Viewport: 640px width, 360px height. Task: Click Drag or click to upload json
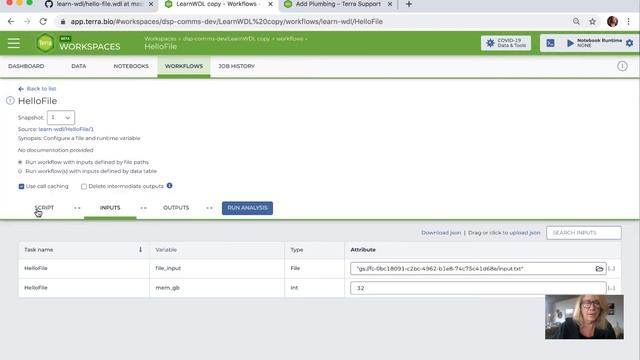point(504,233)
